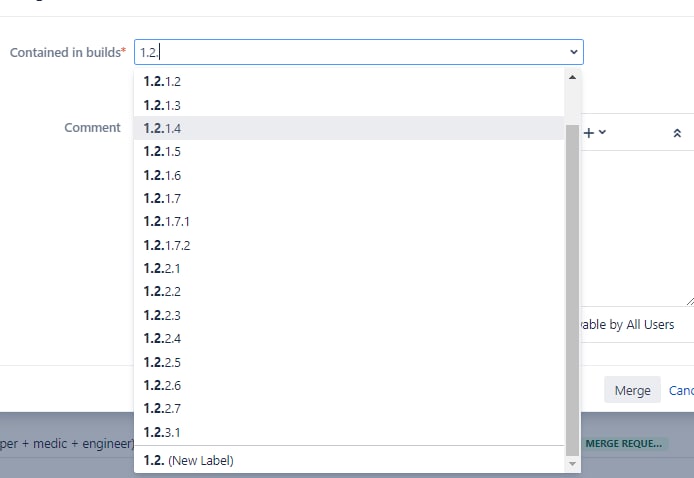Choose build 1.2.3.1
Viewport: 694px width, 478px height.
[x=349, y=432]
